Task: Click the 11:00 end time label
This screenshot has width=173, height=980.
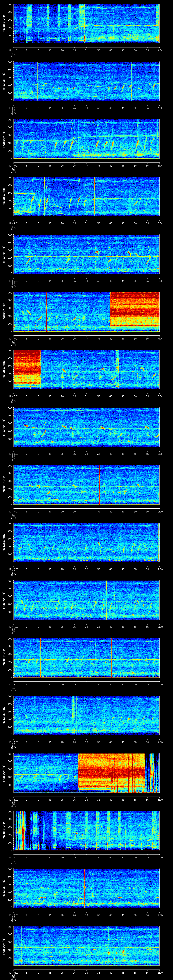Action: [159, 569]
